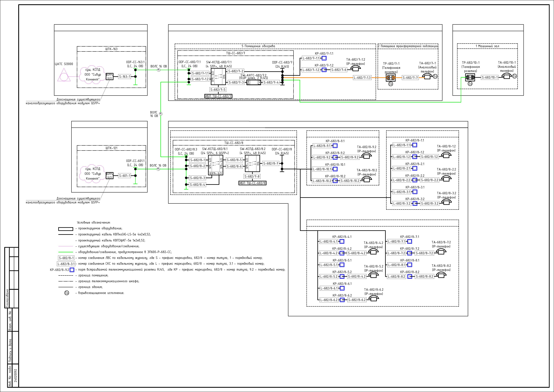Select the SW-КСПД-682/7.1 switch symbol
The width and height of the screenshot is (554, 392).
218,77
